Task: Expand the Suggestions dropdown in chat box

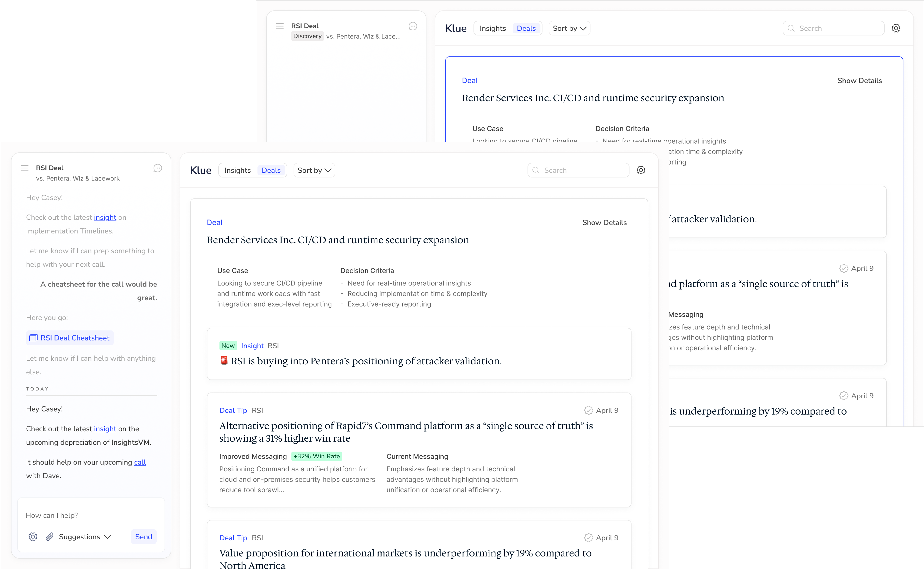Action: pyautogui.click(x=85, y=537)
